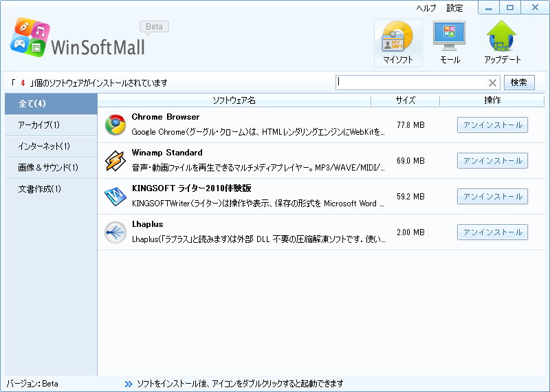Open the マイソフト (My Soft) section

click(398, 43)
